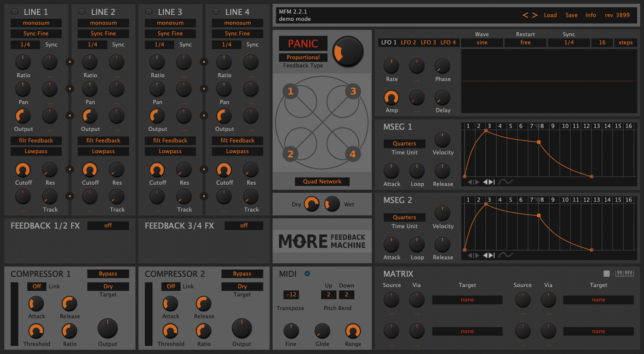Select node 2 in the Quad Network diagram
Viewport: 644px width, 354px height.
290,154
